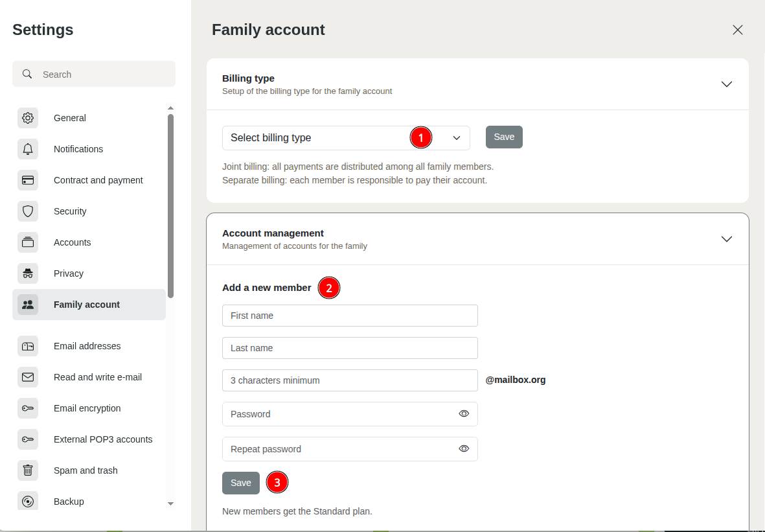Click the settings Search box
Screen dimensions: 765x532
[x=94, y=75]
